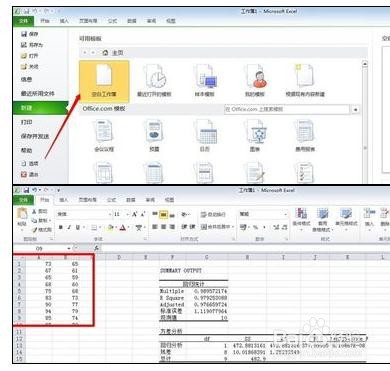Choose New from Existing (根据现有内容新建) icon

click(305, 81)
